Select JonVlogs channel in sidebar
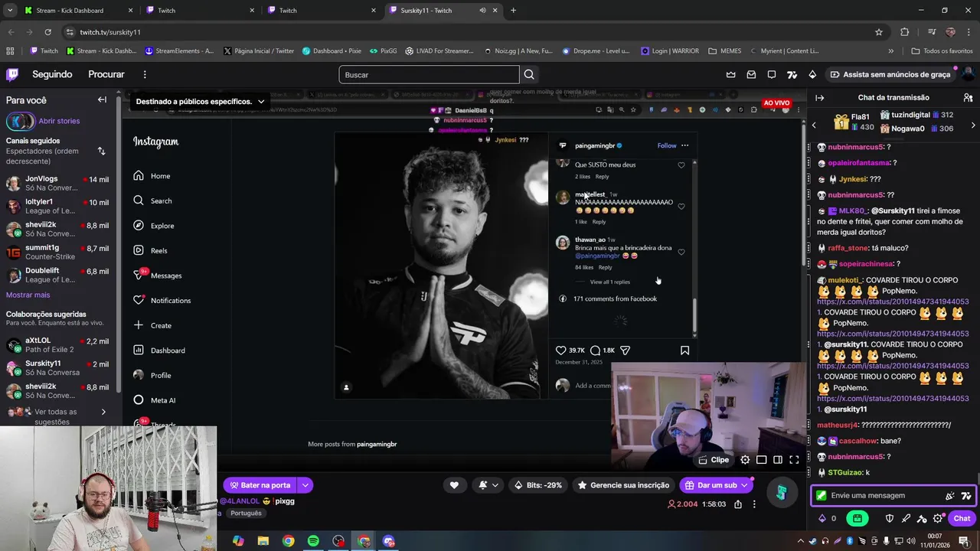Screen dimensions: 980x551 click(57, 183)
